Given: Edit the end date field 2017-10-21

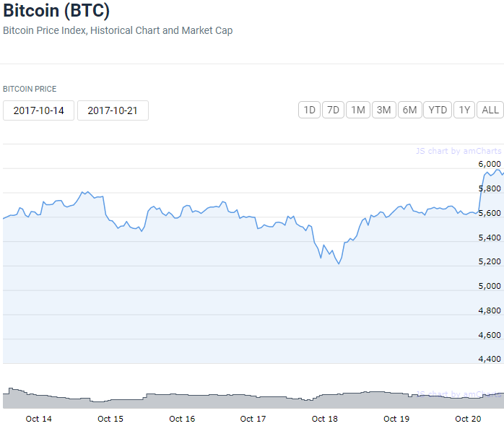Looking at the screenshot, I should click(113, 110).
